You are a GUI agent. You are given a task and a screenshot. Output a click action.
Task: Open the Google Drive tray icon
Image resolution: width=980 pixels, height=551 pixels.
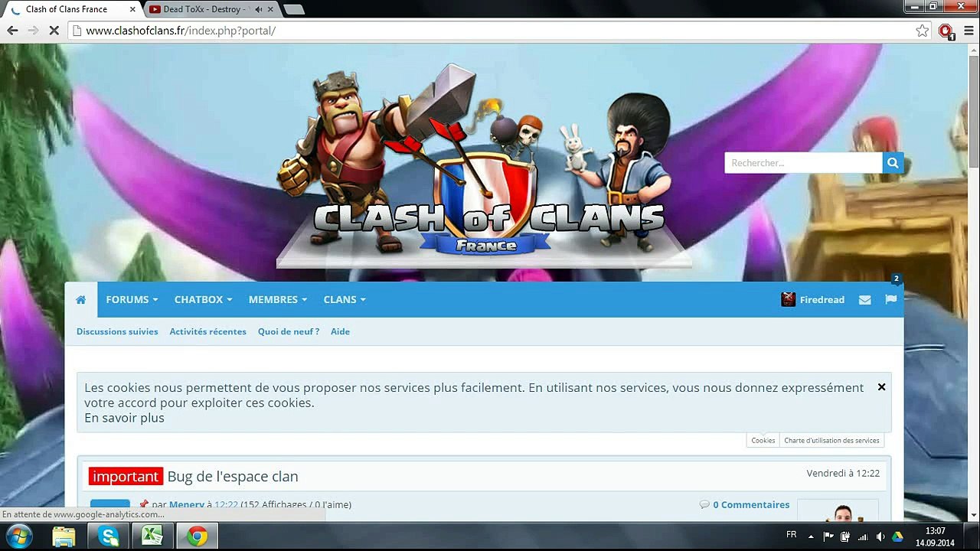pyautogui.click(x=897, y=536)
